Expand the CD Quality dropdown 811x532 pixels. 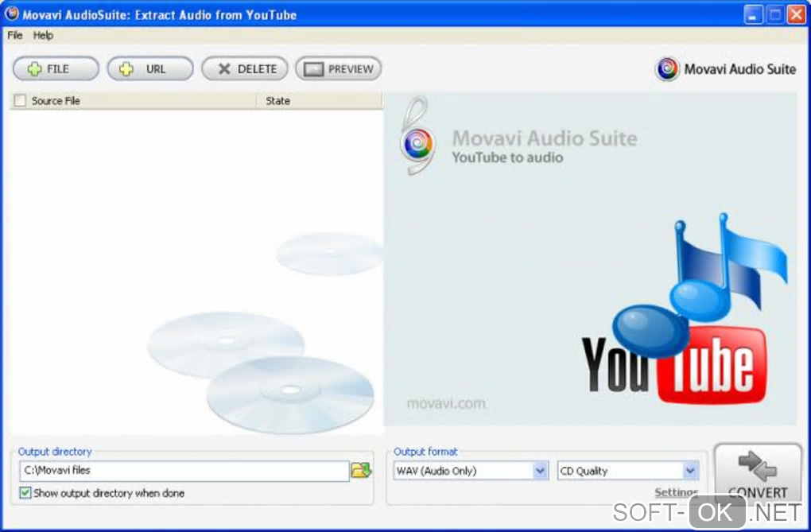click(x=690, y=471)
